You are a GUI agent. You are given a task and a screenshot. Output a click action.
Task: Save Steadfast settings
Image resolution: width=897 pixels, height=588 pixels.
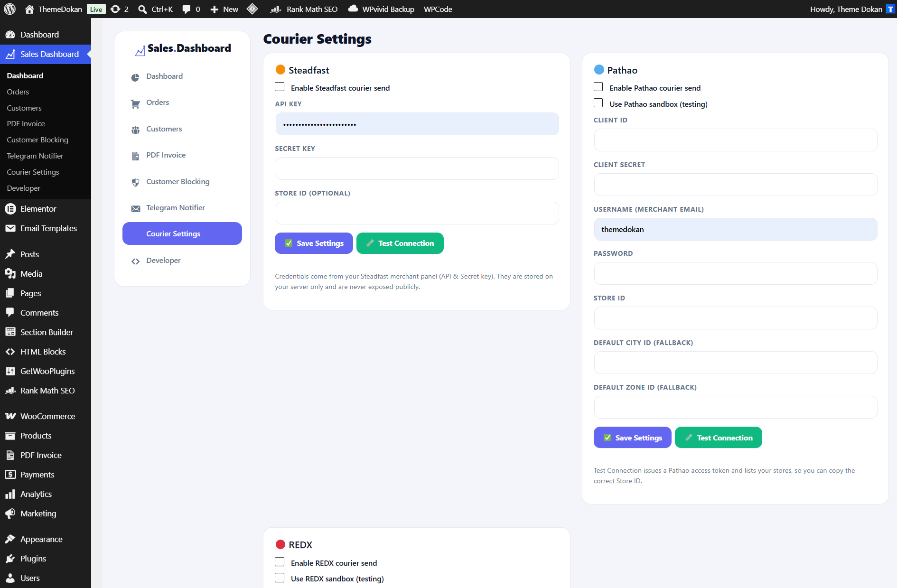pos(314,243)
